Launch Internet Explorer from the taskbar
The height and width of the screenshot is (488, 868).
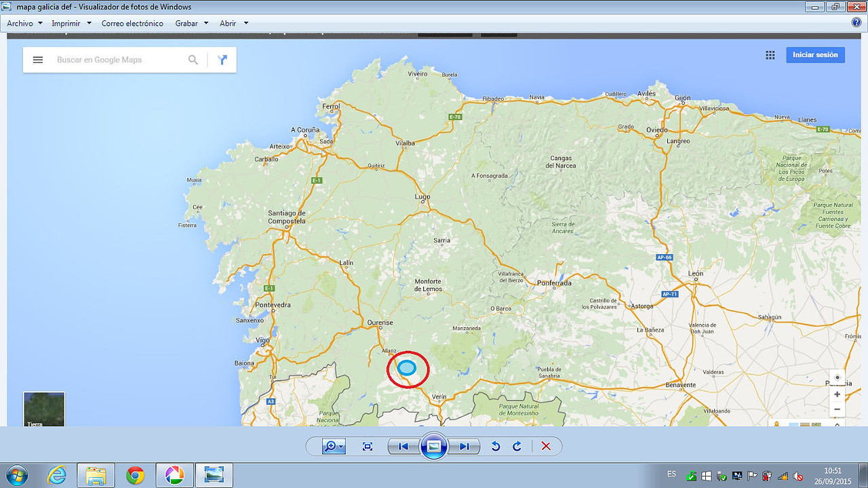[x=57, y=476]
